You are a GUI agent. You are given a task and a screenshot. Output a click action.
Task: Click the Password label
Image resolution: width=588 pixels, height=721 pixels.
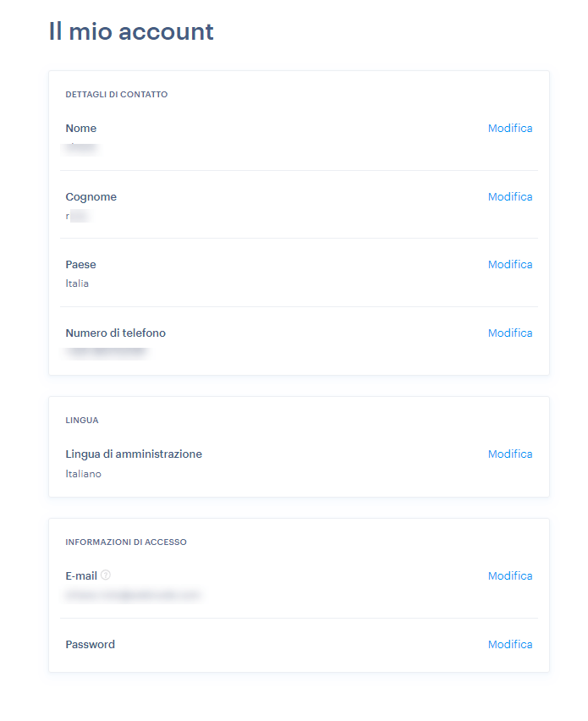pos(91,644)
